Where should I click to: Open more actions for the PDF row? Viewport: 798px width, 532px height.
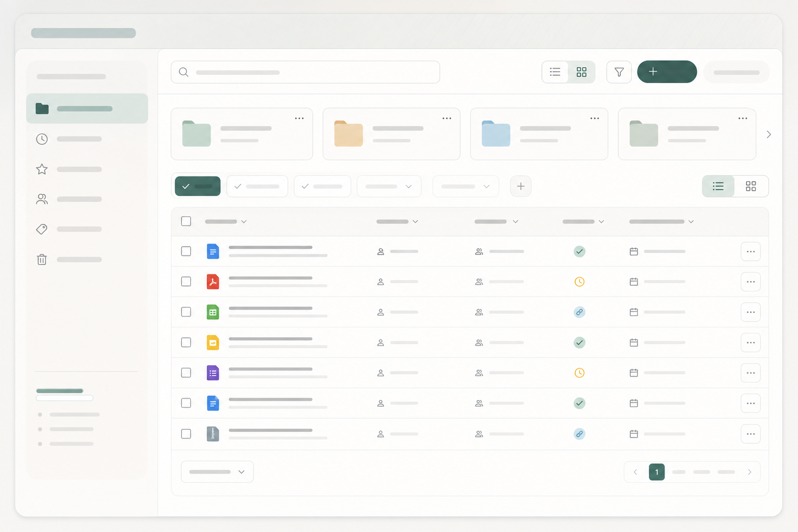751,282
